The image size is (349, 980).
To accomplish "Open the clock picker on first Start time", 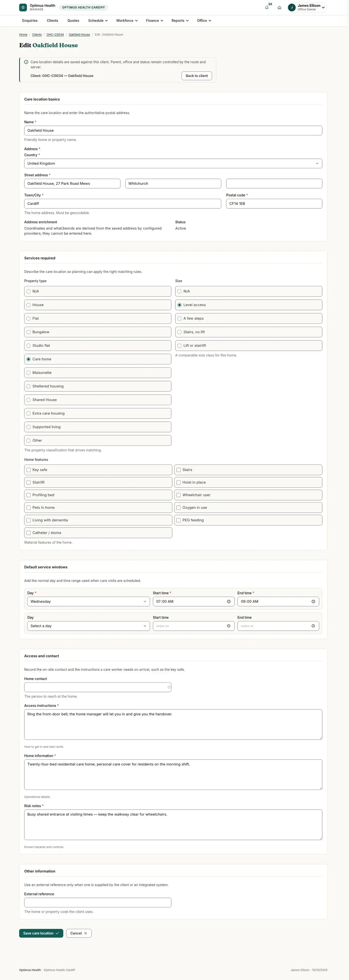I will click(x=228, y=602).
